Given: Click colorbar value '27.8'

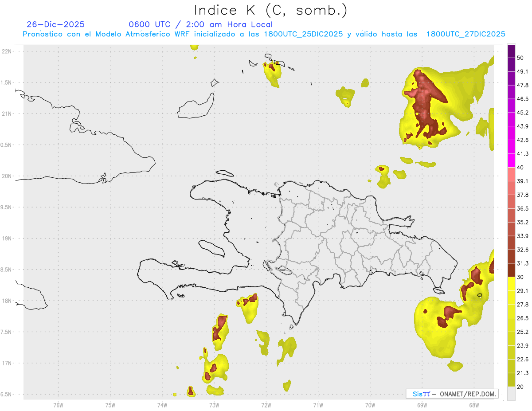Looking at the screenshot, I should coord(523,305).
